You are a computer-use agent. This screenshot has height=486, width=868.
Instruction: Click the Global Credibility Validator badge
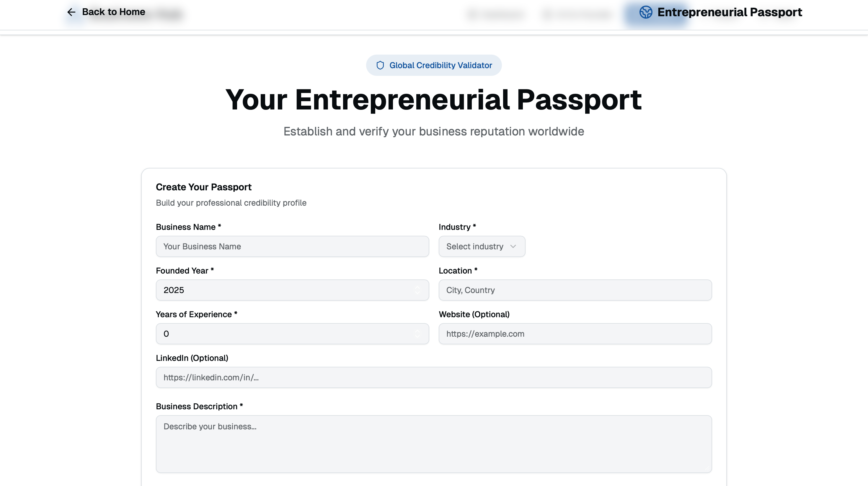point(434,65)
